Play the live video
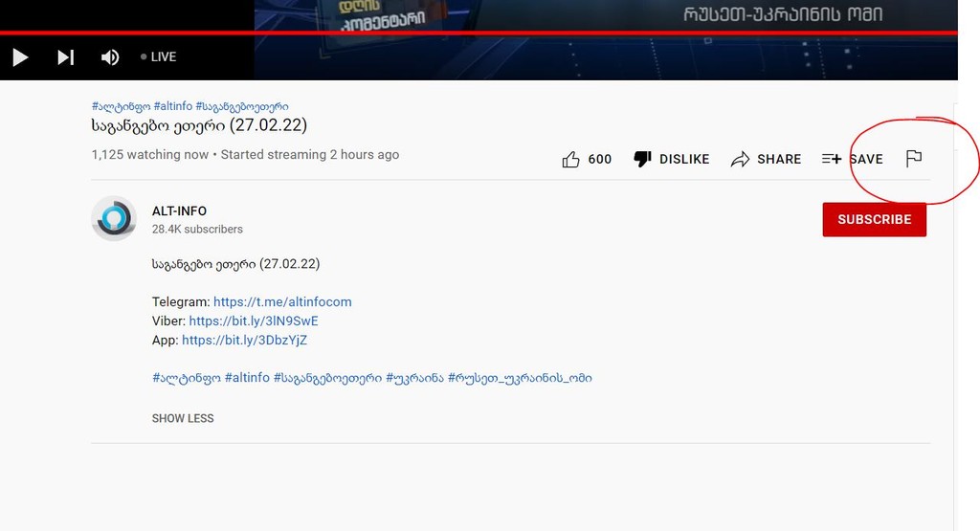 pos(20,57)
